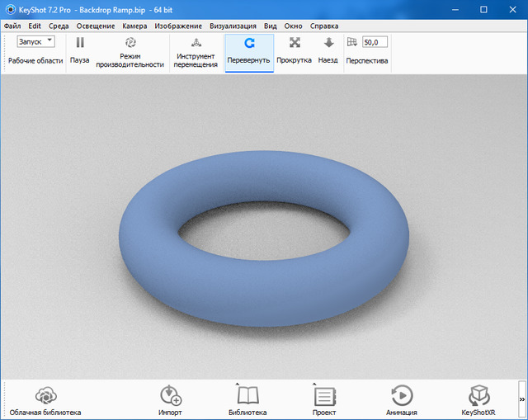Expand the bottom toolbar overflow chevron

point(521,399)
